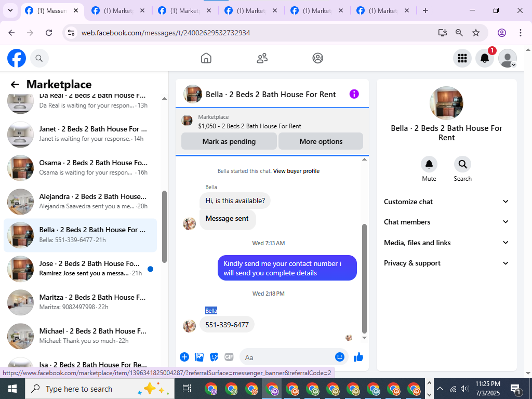532x399 pixels.
Task: View site information icon in address bar
Action: [71, 33]
